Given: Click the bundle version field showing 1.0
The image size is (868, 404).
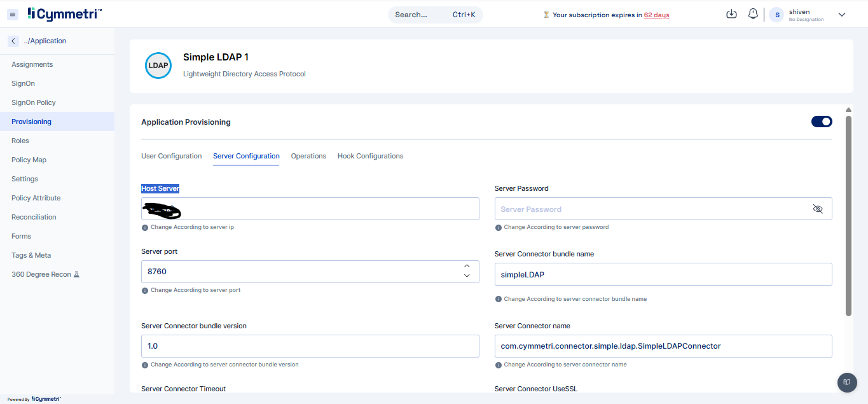Looking at the screenshot, I should point(310,346).
